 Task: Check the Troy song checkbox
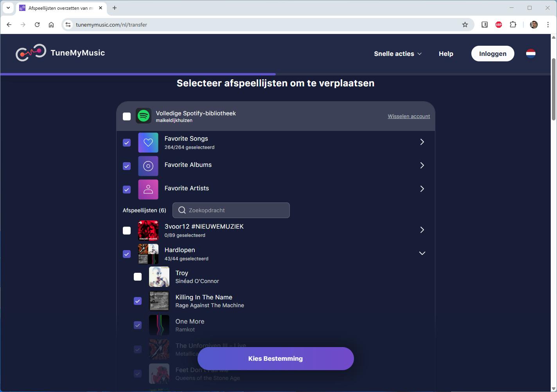tap(138, 277)
